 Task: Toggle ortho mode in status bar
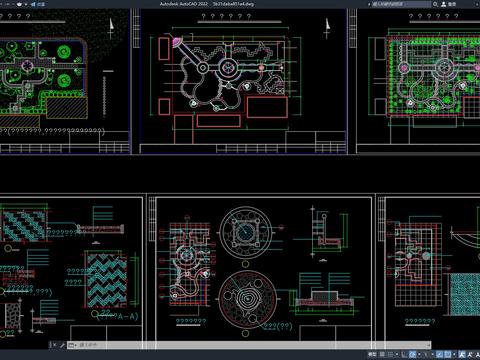tap(404, 354)
